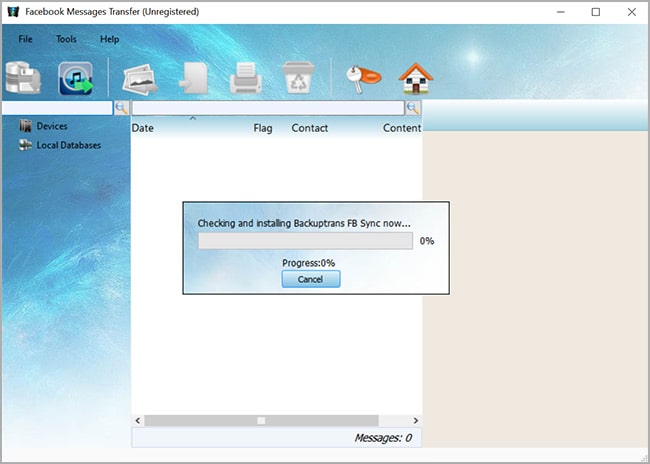Click the installation progress bar
The height and width of the screenshot is (464, 650).
(x=305, y=241)
